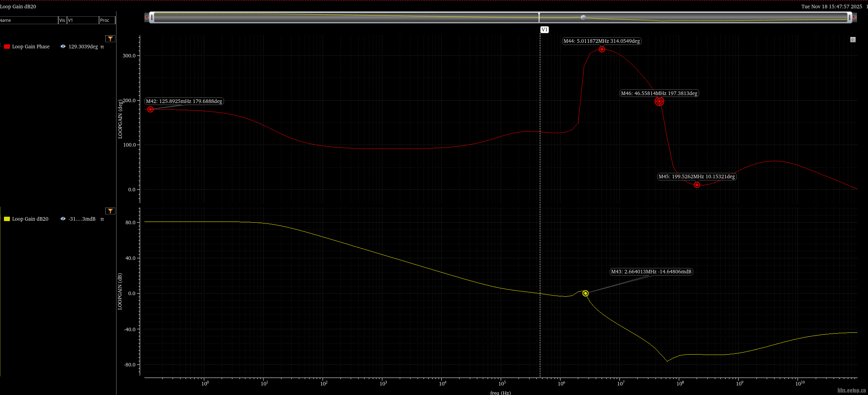Select the Loop Gain Phase trace name

point(31,47)
